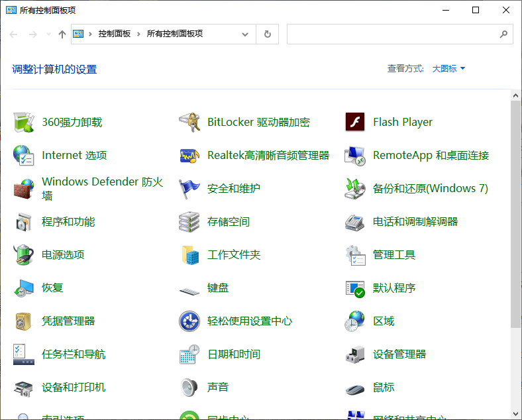Click the 日期和时间 calendar icon
522x420 pixels.
[x=189, y=354]
